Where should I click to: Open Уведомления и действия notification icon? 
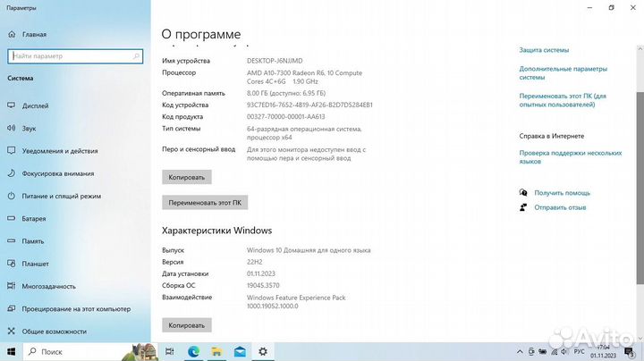[x=12, y=150]
